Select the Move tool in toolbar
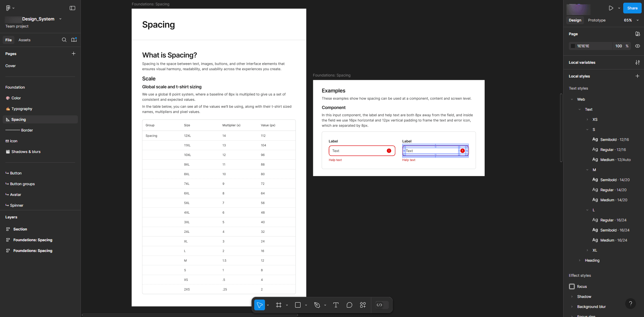The image size is (644, 317). (260, 305)
